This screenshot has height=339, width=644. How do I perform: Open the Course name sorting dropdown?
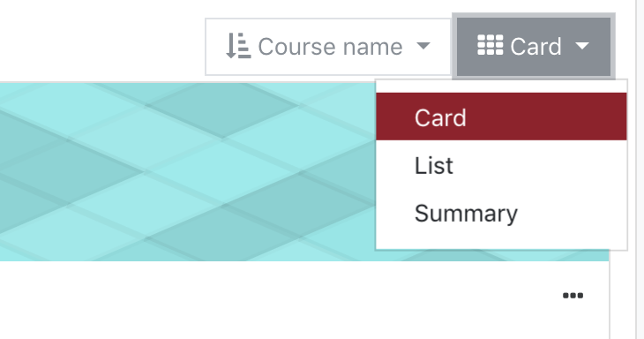[328, 47]
